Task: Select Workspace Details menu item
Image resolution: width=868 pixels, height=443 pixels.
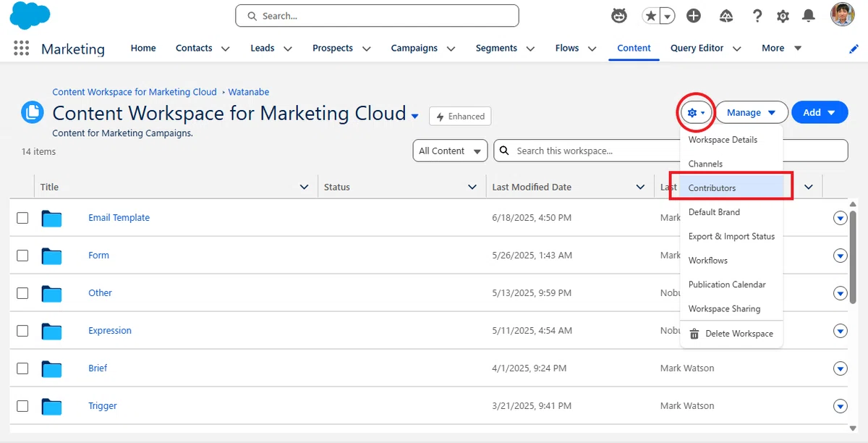Action: [x=731, y=140]
